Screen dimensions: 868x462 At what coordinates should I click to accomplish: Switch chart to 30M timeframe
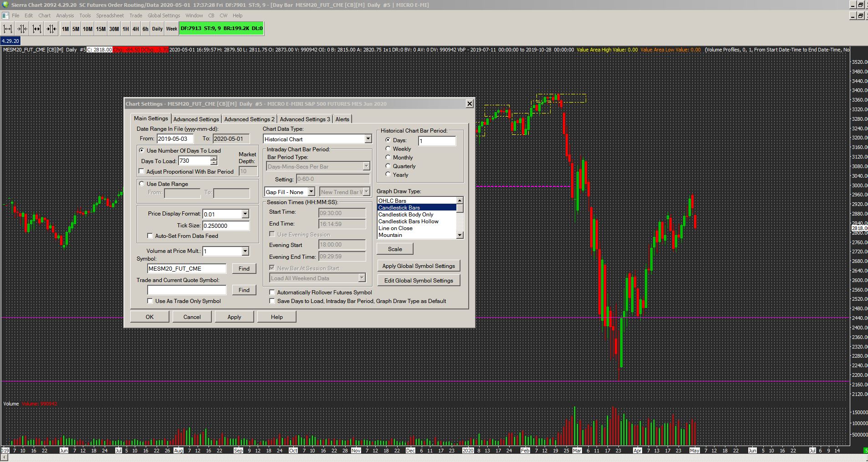(114, 29)
